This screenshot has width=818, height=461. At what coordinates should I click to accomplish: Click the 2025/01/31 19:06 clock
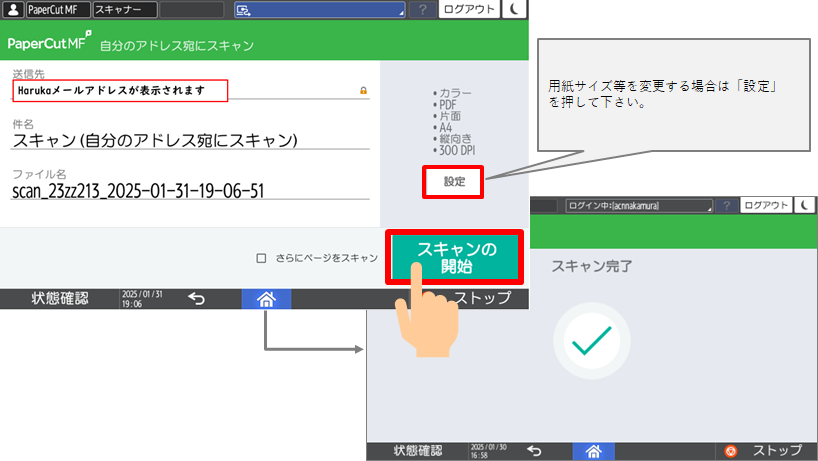click(x=142, y=299)
